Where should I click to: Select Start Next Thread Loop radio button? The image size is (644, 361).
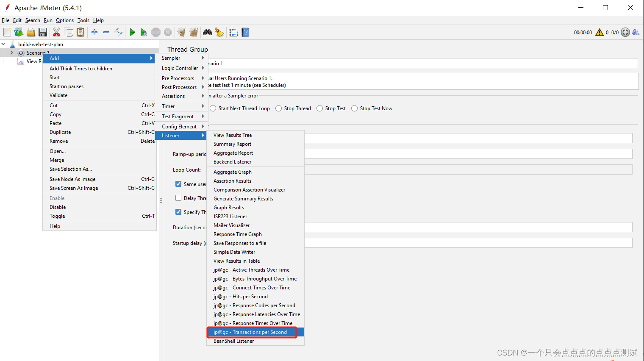(213, 108)
